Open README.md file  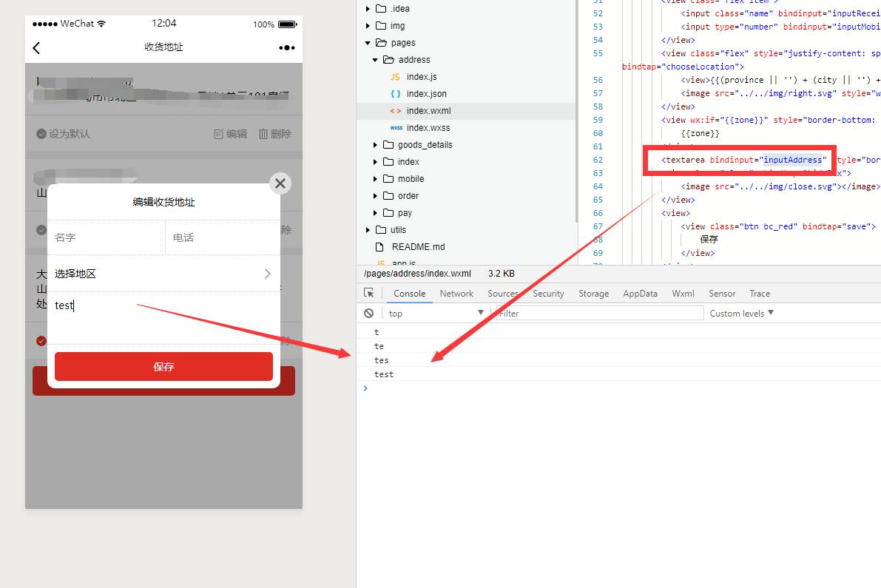[x=418, y=246]
